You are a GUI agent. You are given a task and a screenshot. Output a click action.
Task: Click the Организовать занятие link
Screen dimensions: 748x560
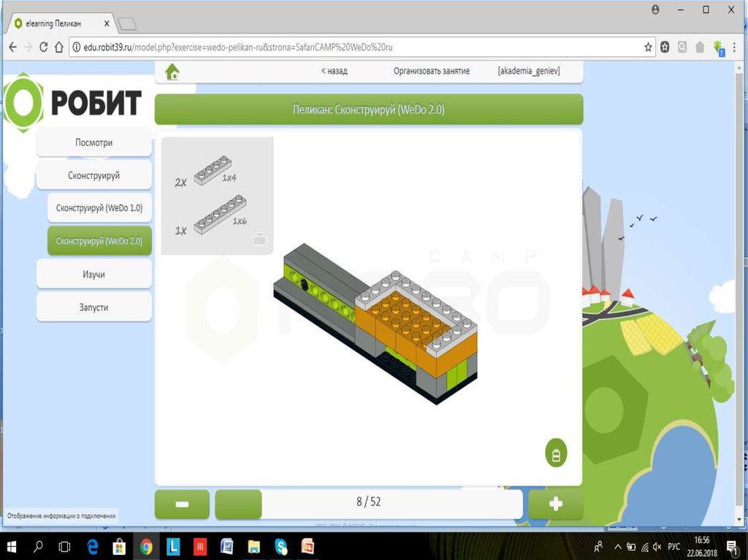(x=431, y=72)
